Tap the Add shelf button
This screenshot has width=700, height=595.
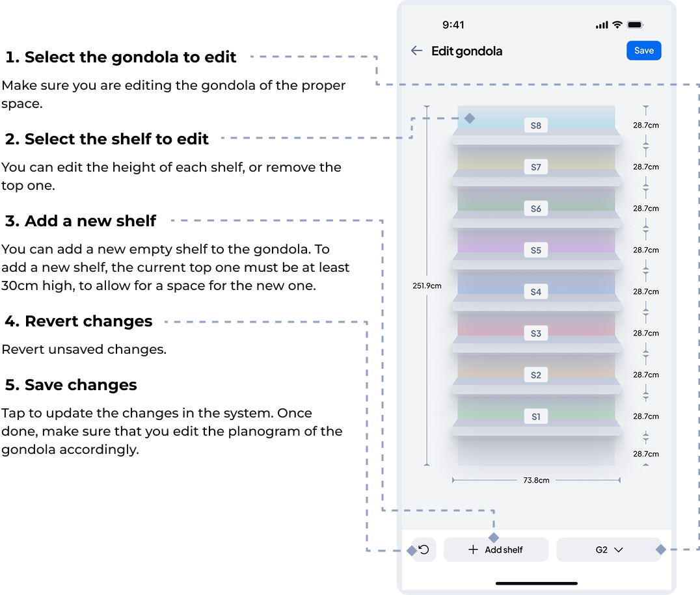point(496,549)
